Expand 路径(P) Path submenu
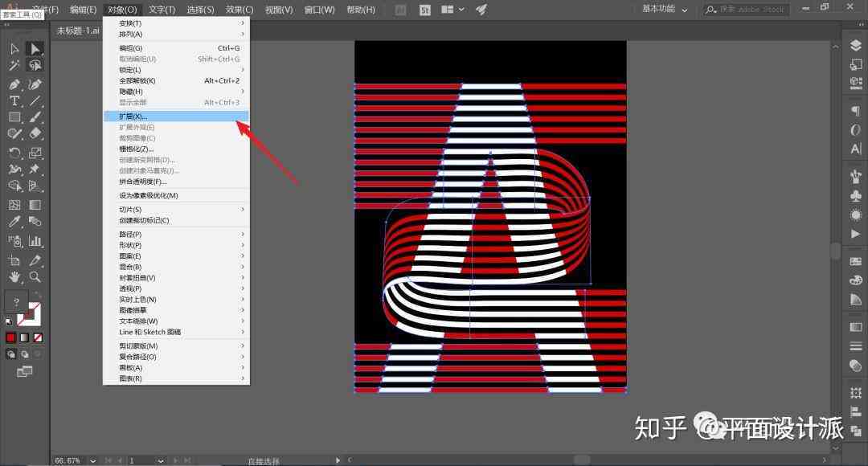The height and width of the screenshot is (466, 868). coord(176,234)
